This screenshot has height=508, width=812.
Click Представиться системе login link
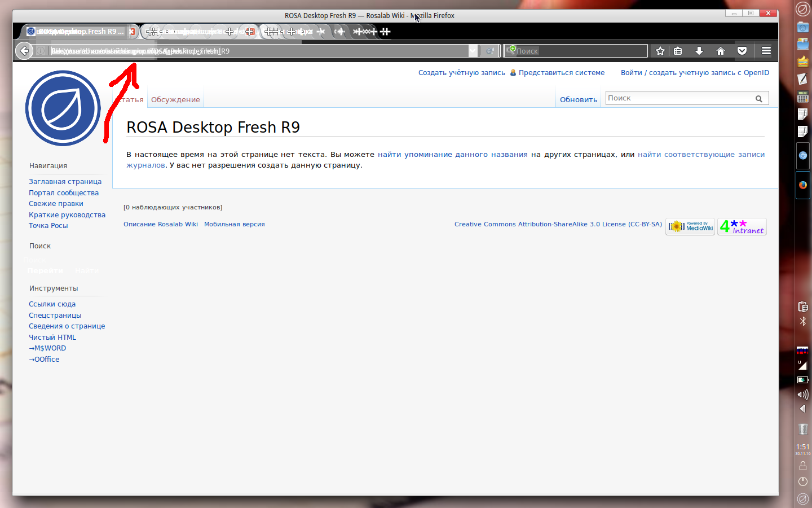click(x=562, y=73)
